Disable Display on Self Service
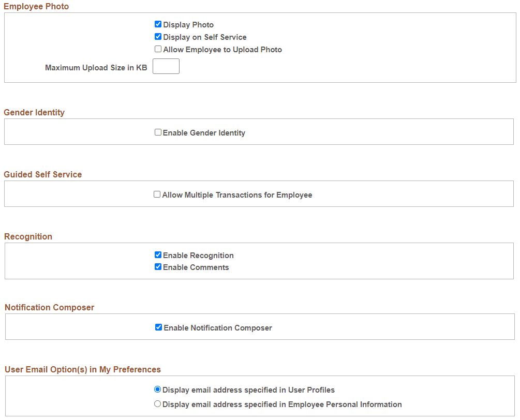This screenshot has height=420, width=520. (x=158, y=36)
